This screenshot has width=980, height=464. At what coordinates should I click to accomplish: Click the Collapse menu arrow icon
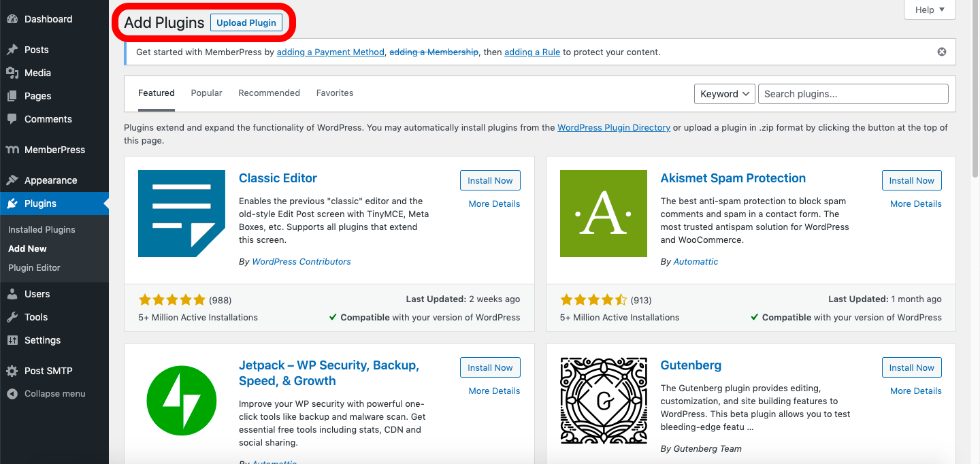click(x=12, y=394)
